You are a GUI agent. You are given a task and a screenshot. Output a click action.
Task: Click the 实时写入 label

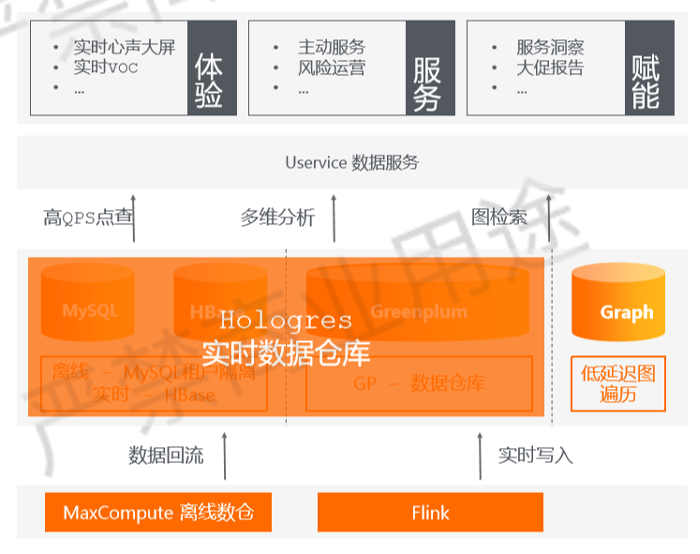pyautogui.click(x=535, y=455)
